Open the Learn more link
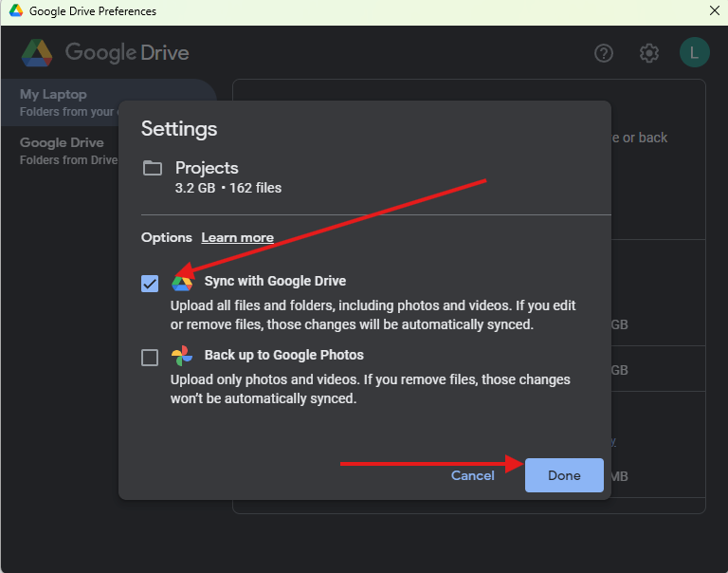This screenshot has height=573, width=728. [x=237, y=237]
